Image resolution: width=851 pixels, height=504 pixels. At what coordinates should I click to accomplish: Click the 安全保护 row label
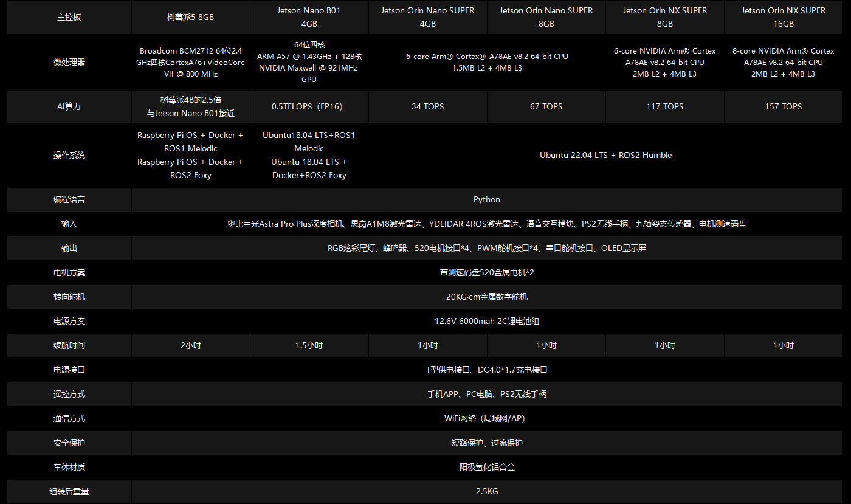69,443
